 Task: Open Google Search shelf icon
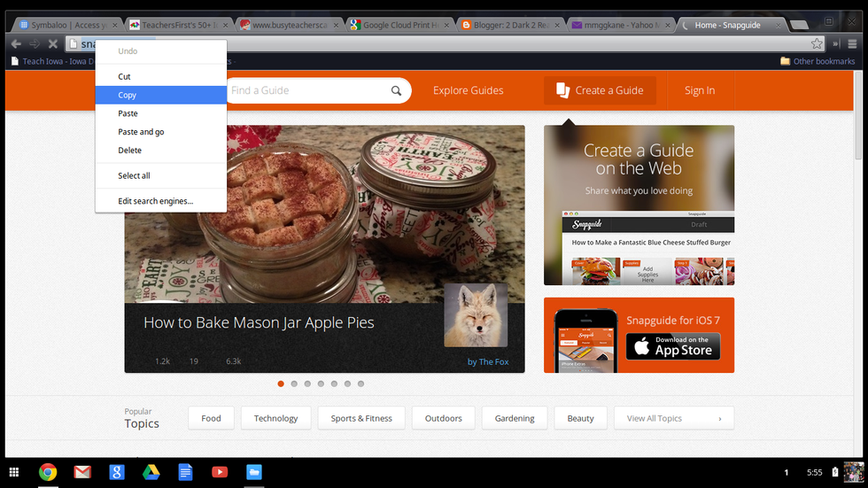coord(117,472)
